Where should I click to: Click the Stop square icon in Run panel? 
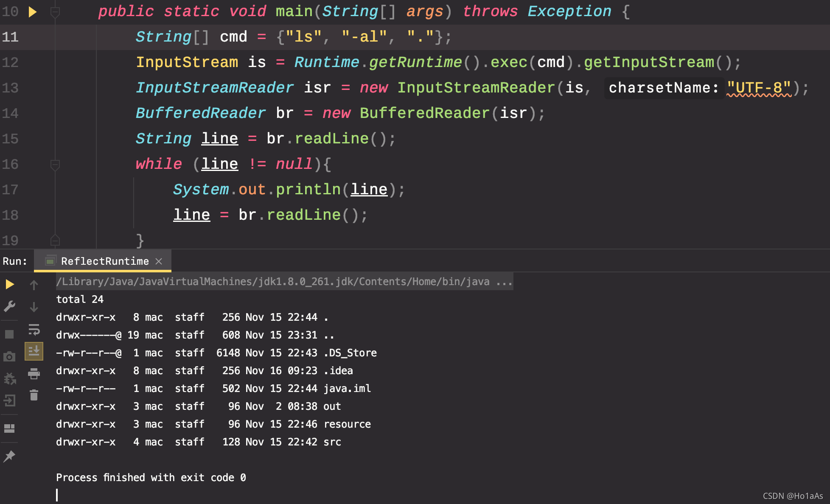tap(9, 334)
